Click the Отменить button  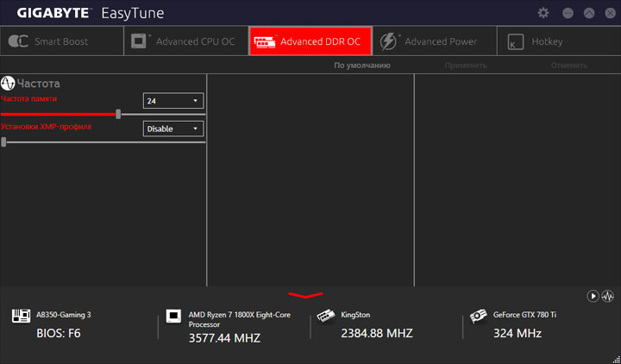pos(568,66)
